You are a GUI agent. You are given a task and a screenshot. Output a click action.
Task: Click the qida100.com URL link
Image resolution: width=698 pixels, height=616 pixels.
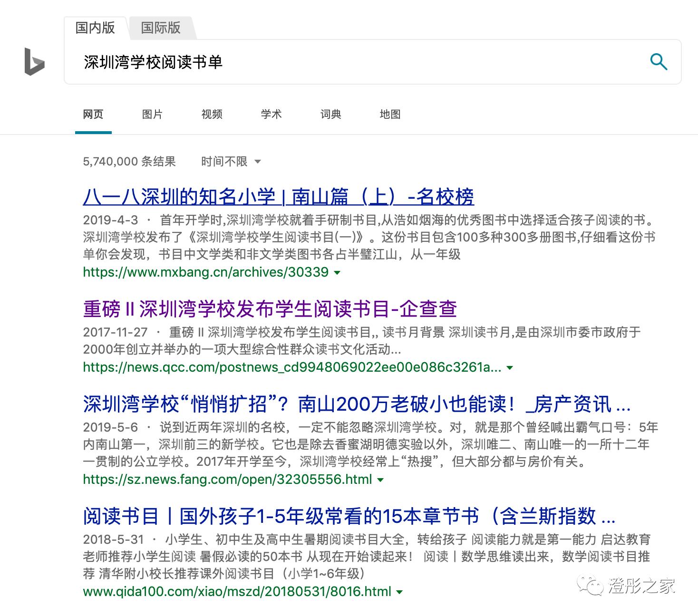pos(238,592)
